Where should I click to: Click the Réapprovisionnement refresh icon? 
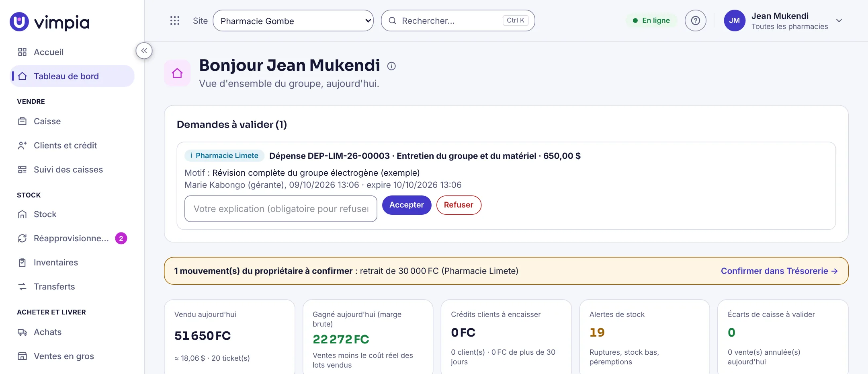click(23, 238)
